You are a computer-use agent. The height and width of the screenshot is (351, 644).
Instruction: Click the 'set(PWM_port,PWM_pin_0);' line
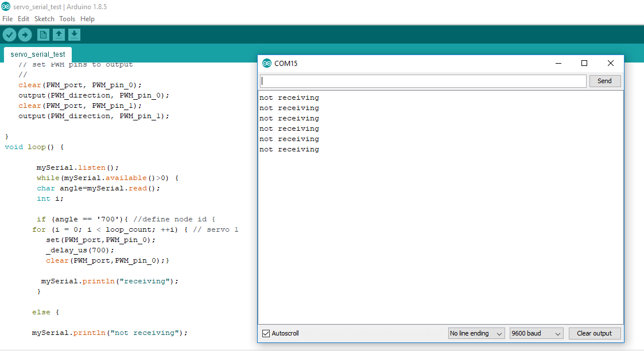(100, 240)
